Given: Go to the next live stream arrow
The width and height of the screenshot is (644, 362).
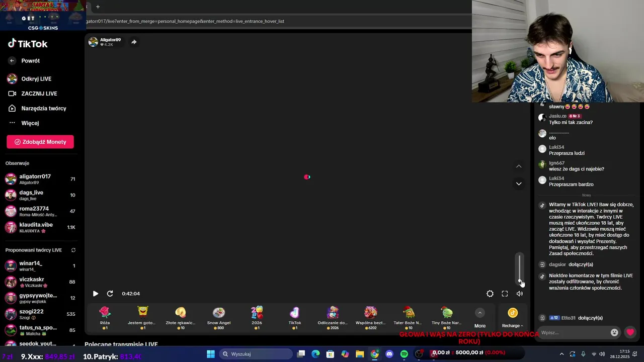Looking at the screenshot, I should [x=519, y=184].
